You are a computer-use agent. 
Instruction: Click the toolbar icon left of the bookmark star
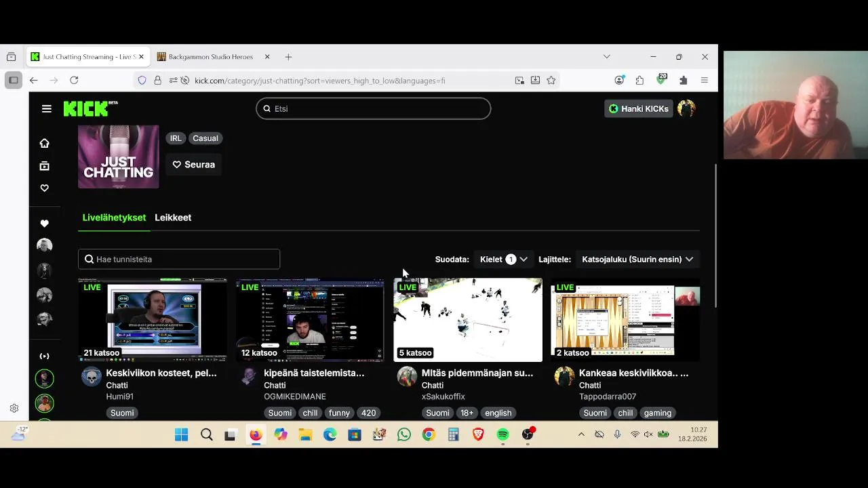click(535, 80)
